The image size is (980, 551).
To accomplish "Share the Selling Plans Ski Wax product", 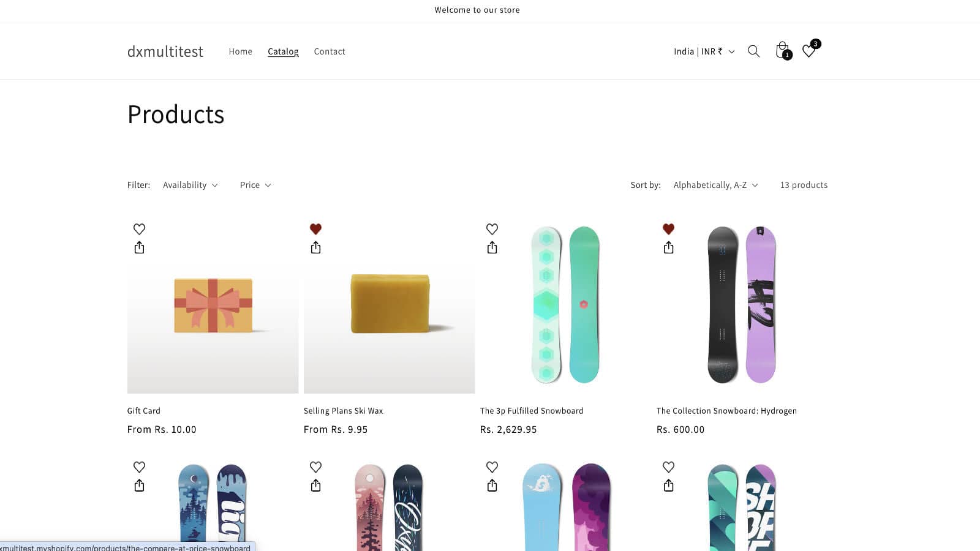I will tap(315, 247).
